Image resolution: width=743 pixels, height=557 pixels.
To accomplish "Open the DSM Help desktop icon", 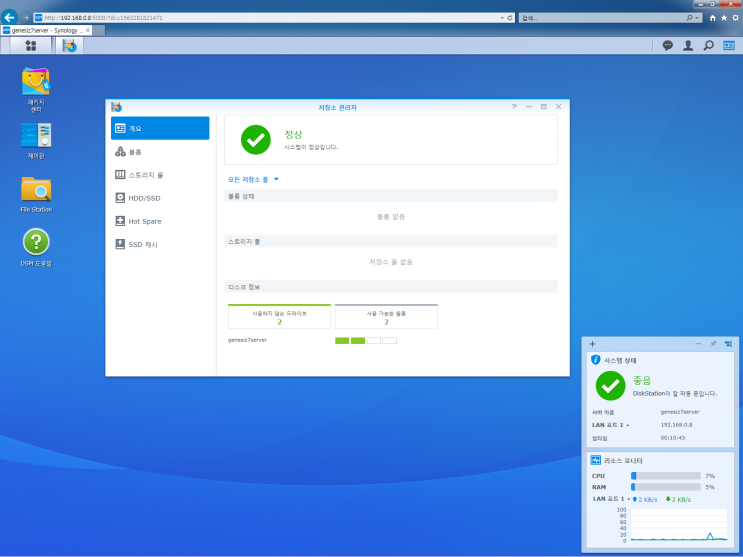I will click(x=36, y=248).
